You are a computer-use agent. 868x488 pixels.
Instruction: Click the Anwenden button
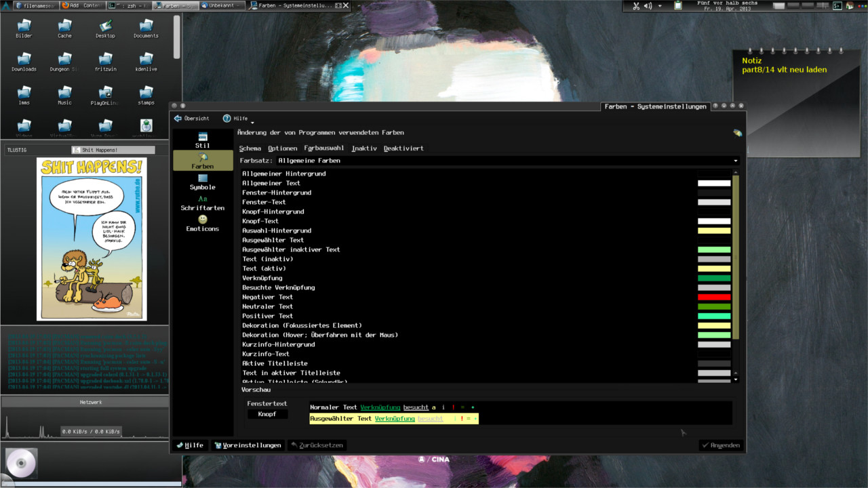[722, 445]
